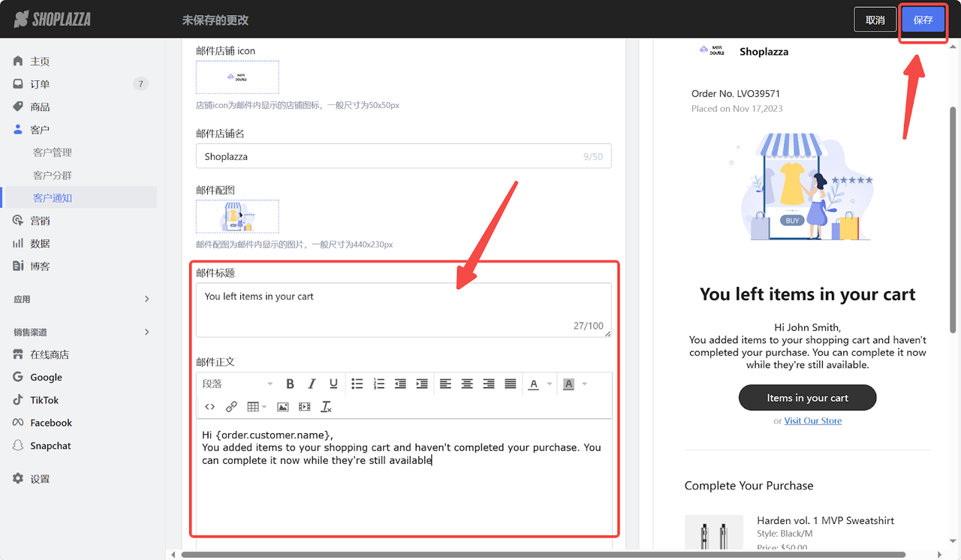
Task: Insert a numbered list
Action: pyautogui.click(x=379, y=384)
